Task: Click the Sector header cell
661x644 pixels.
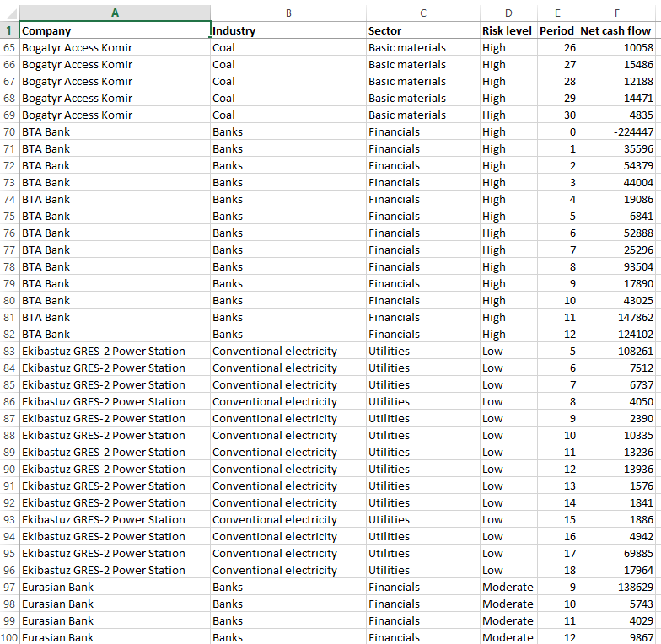Action: tap(423, 30)
